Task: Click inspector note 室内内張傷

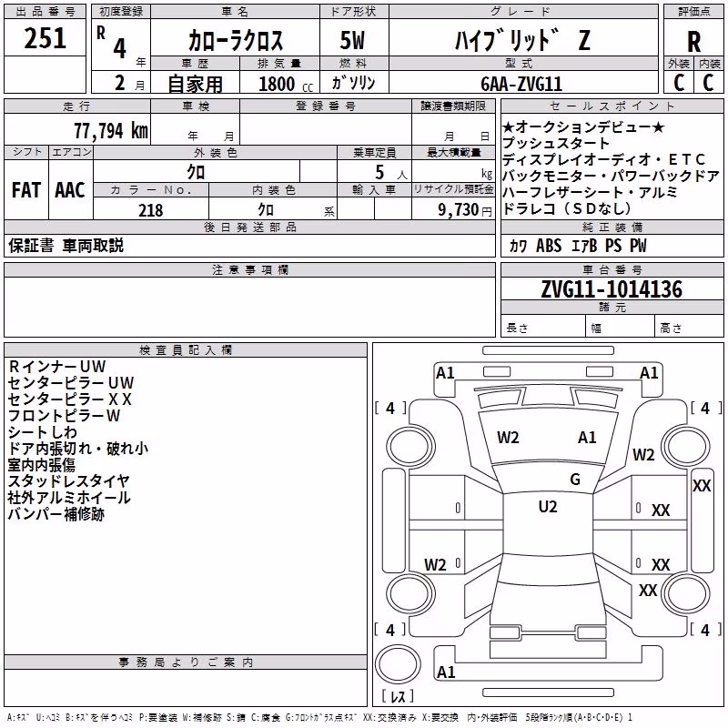Action: 41,465
